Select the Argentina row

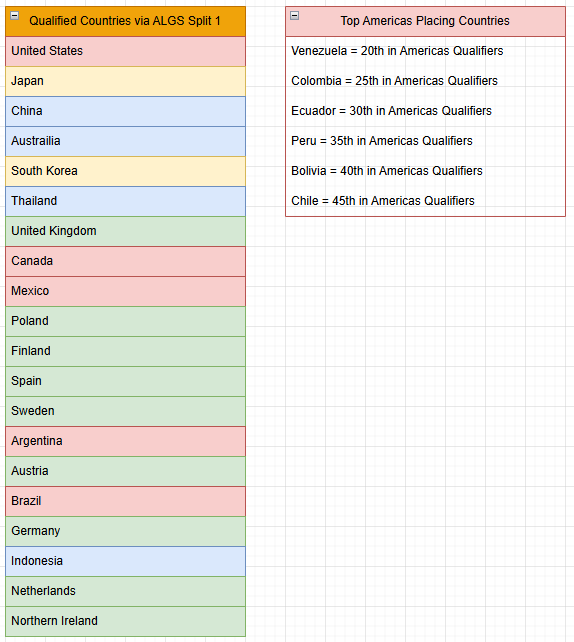(125, 441)
